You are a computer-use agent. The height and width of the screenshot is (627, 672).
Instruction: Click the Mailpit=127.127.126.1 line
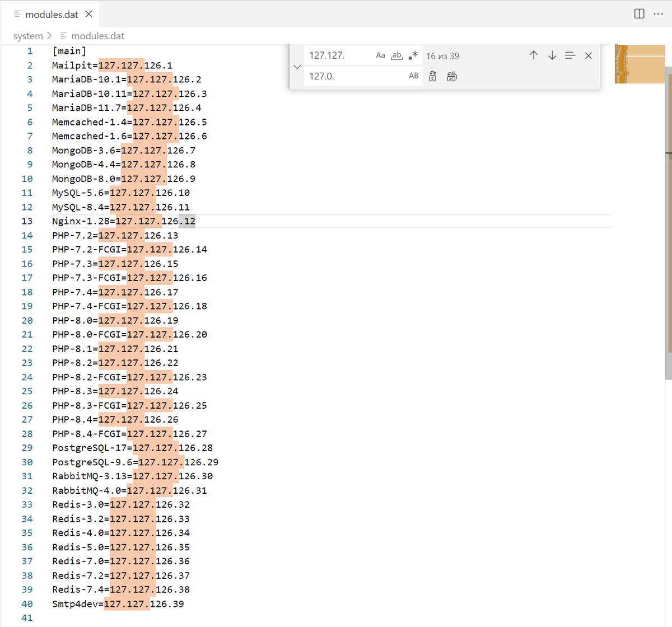pyautogui.click(x=113, y=65)
